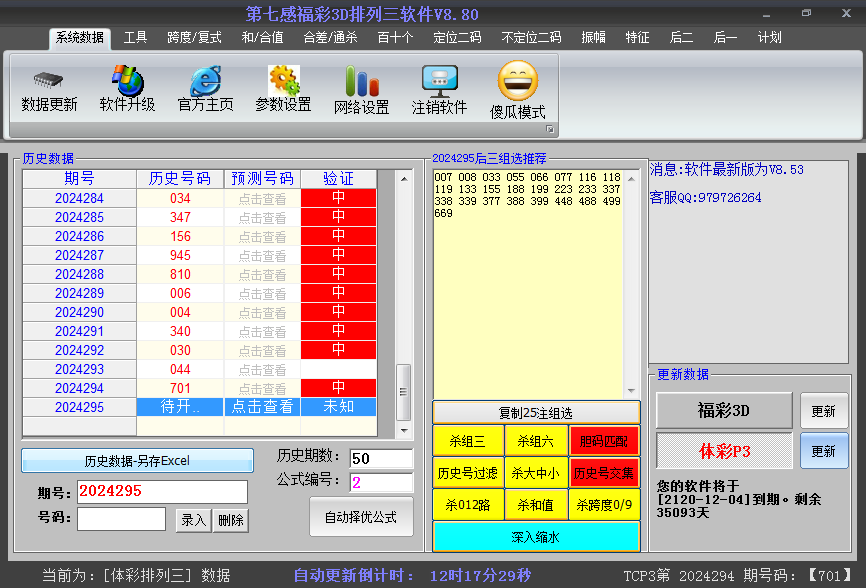Open the 后一 tab
Image resolution: width=866 pixels, height=588 pixels.
[x=725, y=38]
